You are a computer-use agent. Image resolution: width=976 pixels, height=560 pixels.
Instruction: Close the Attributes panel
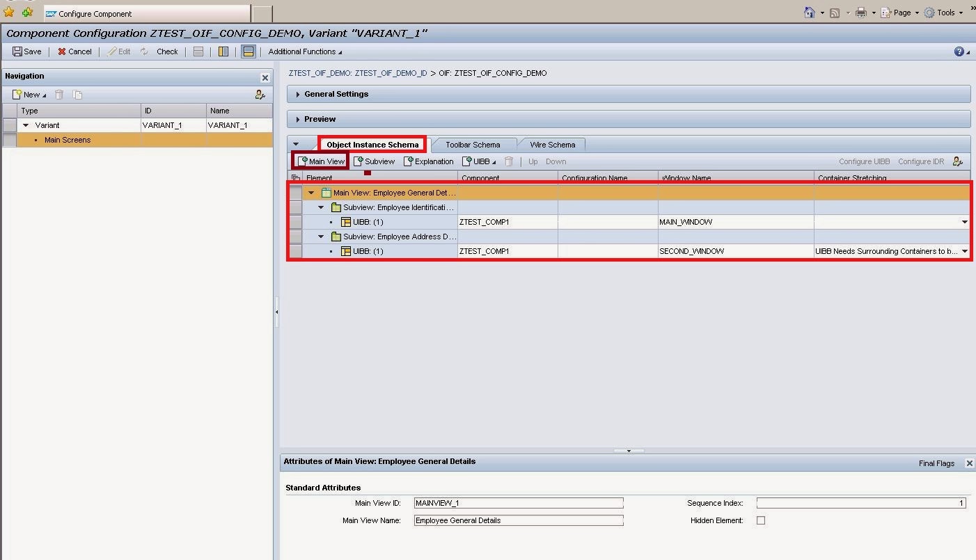[969, 463]
